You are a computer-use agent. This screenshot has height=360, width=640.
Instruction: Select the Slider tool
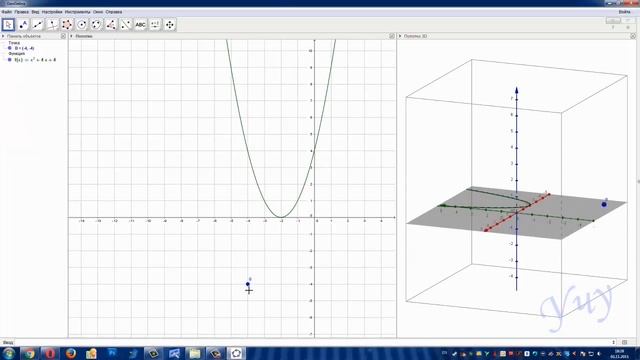coord(155,25)
